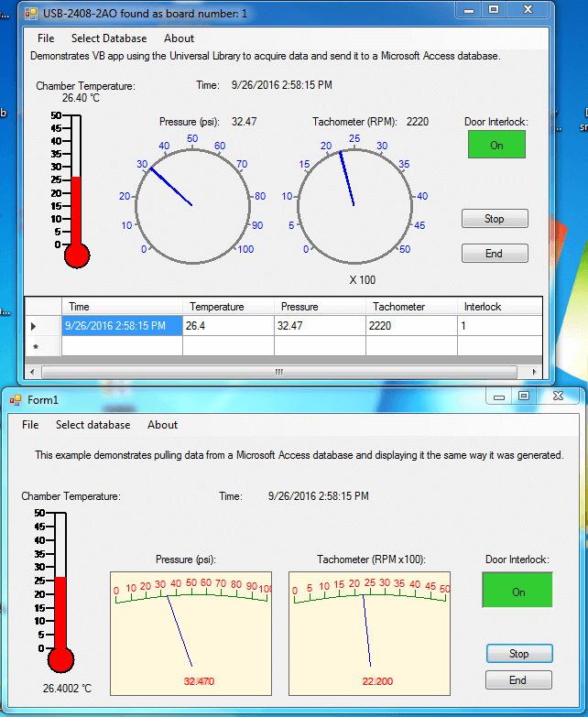Click the USB-2408-2AO window title bar icon

point(30,13)
